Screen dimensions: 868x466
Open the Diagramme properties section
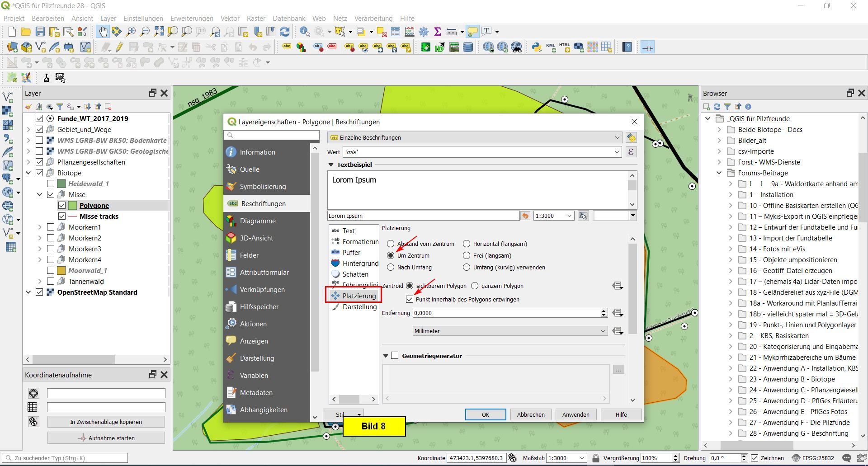click(x=257, y=221)
